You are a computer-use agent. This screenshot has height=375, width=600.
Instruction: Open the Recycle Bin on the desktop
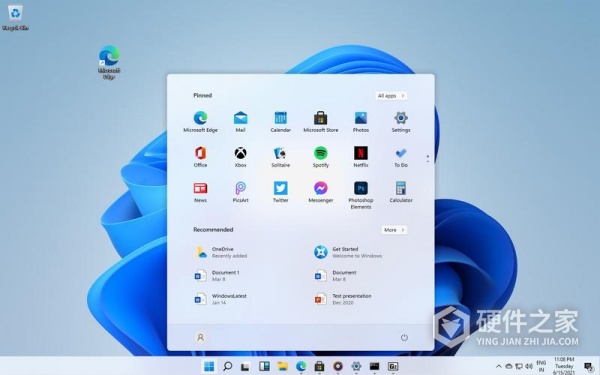coord(15,18)
